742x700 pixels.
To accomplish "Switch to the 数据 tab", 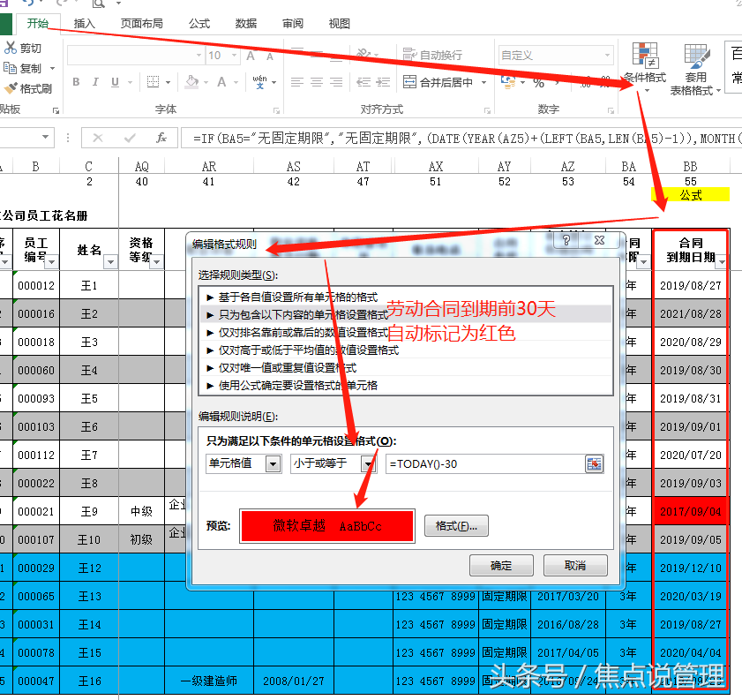I will click(246, 23).
